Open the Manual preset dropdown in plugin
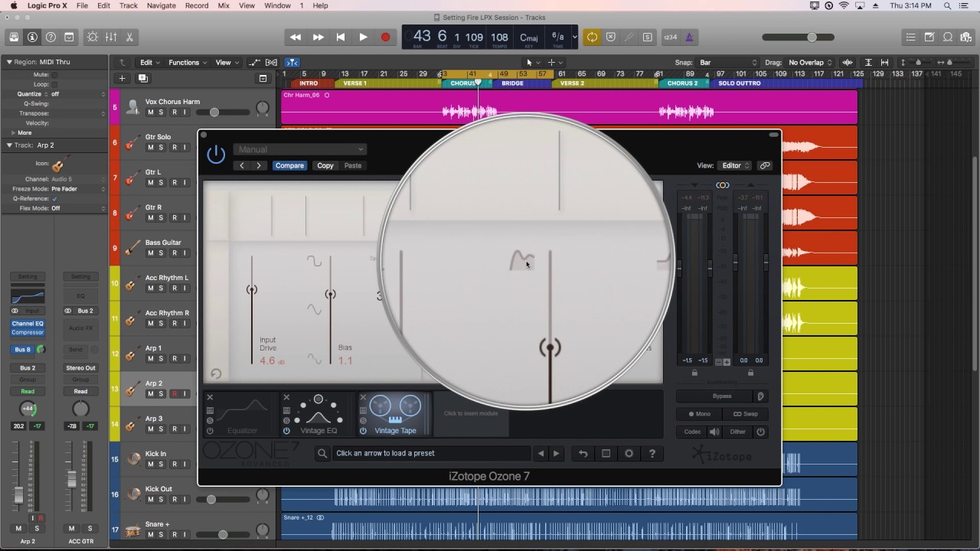The width and height of the screenshot is (980, 551). (300, 149)
